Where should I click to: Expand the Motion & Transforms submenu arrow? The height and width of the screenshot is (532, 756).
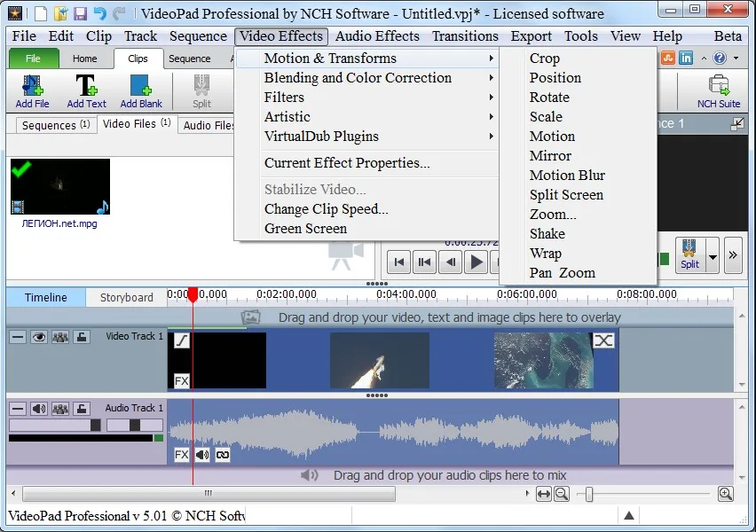(x=491, y=59)
